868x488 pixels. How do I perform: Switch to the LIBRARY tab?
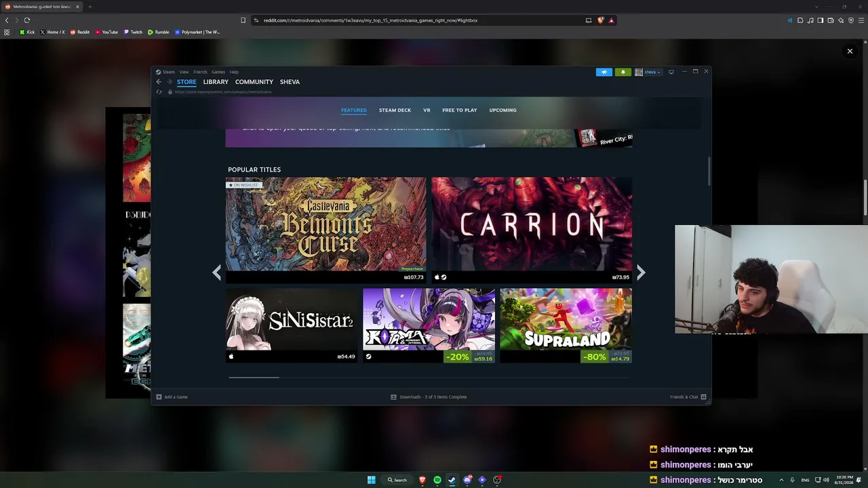216,82
